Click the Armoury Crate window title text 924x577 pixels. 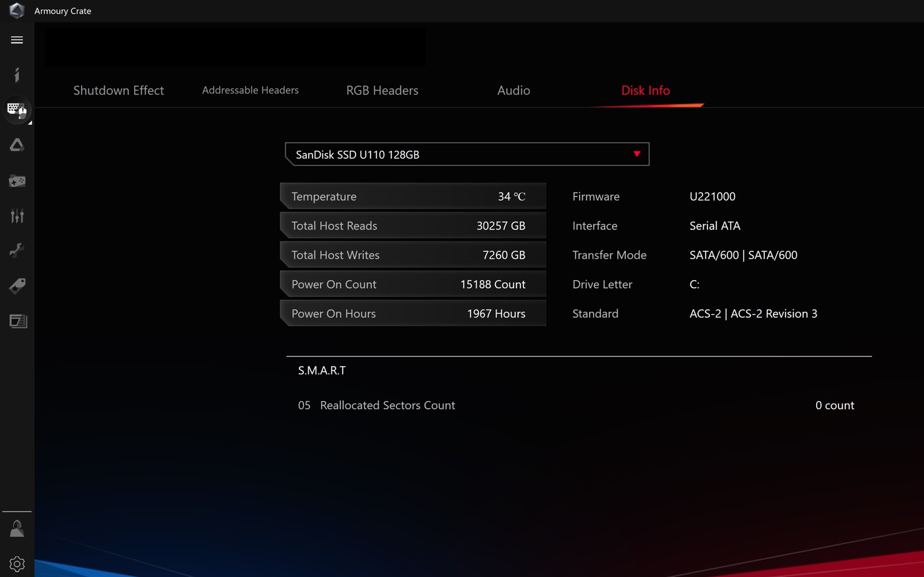(63, 11)
